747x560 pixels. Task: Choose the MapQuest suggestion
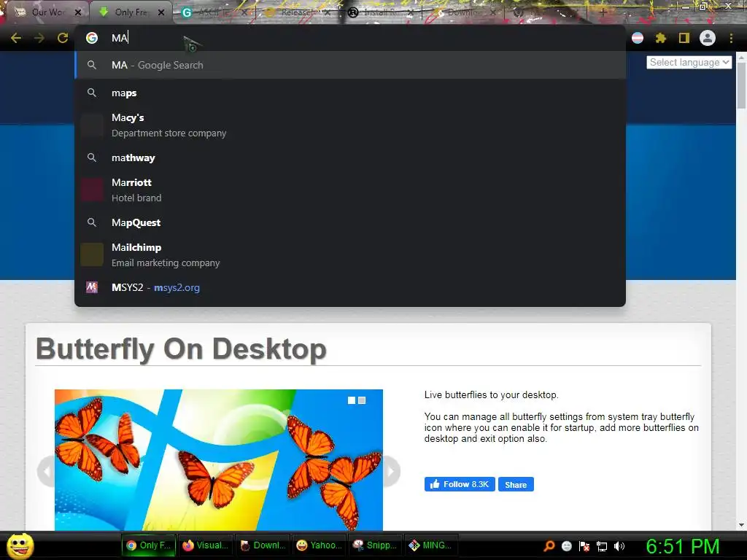point(350,222)
